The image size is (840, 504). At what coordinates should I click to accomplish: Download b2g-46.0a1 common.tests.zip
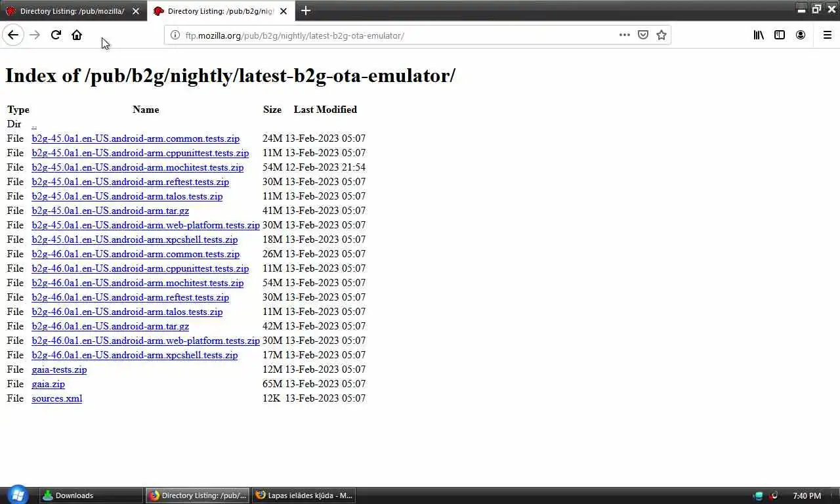coord(135,254)
